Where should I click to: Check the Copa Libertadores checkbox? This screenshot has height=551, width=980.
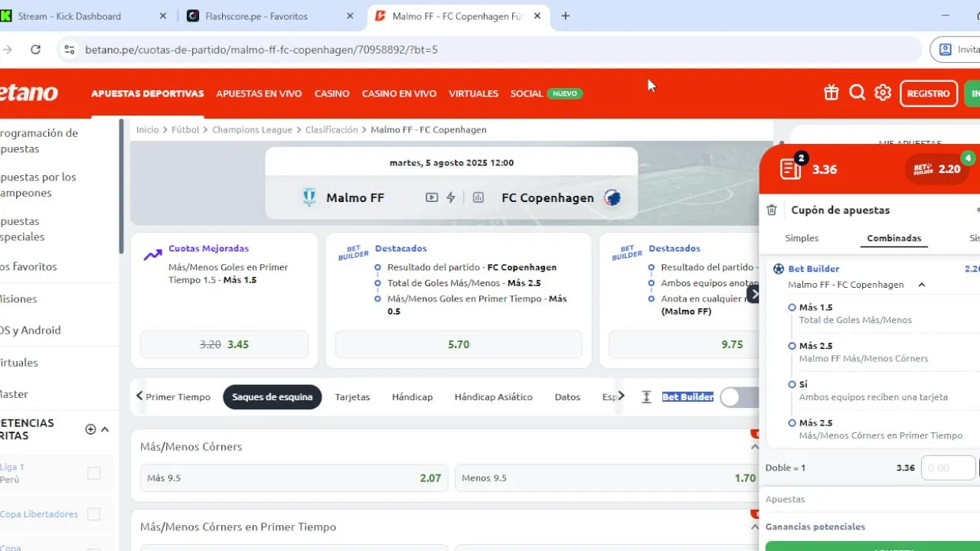click(x=93, y=514)
